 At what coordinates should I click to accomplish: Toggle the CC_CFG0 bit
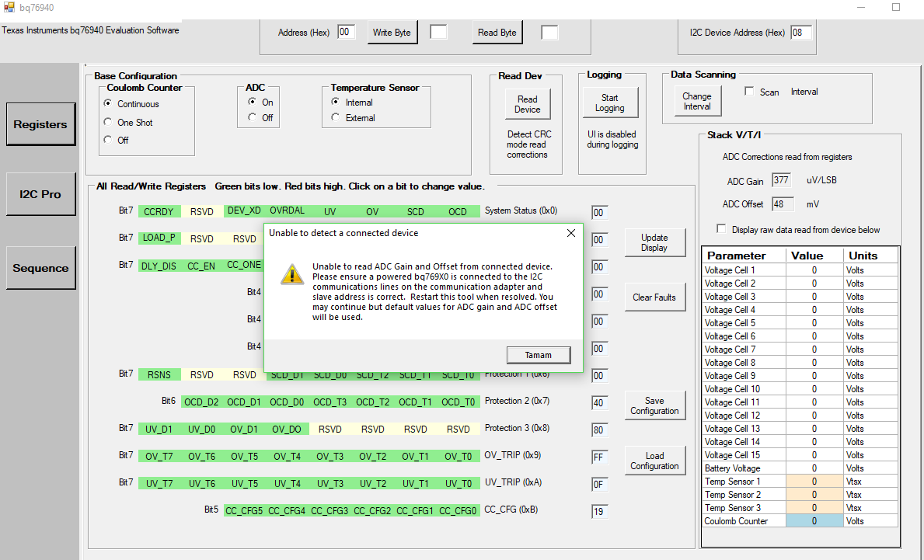458,510
